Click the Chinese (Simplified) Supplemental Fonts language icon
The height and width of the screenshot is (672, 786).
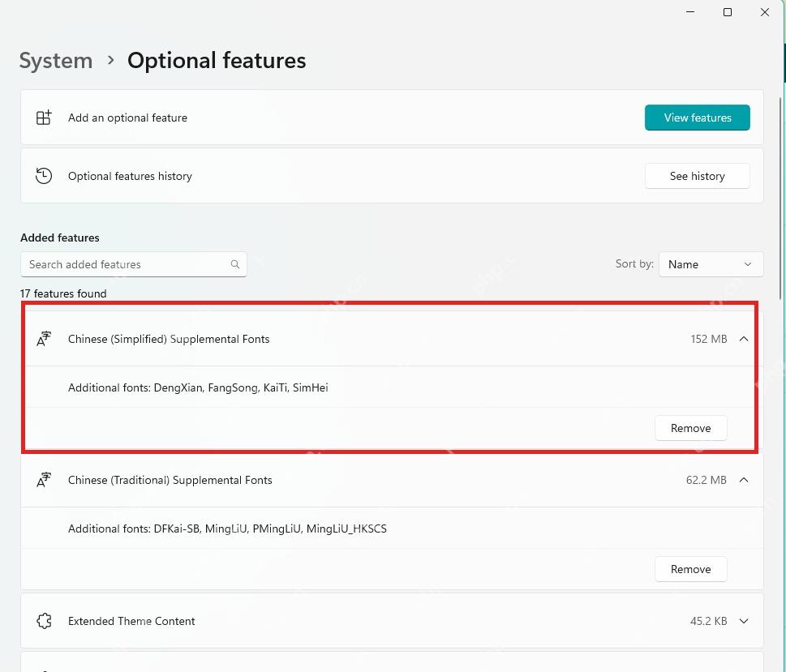pos(44,339)
